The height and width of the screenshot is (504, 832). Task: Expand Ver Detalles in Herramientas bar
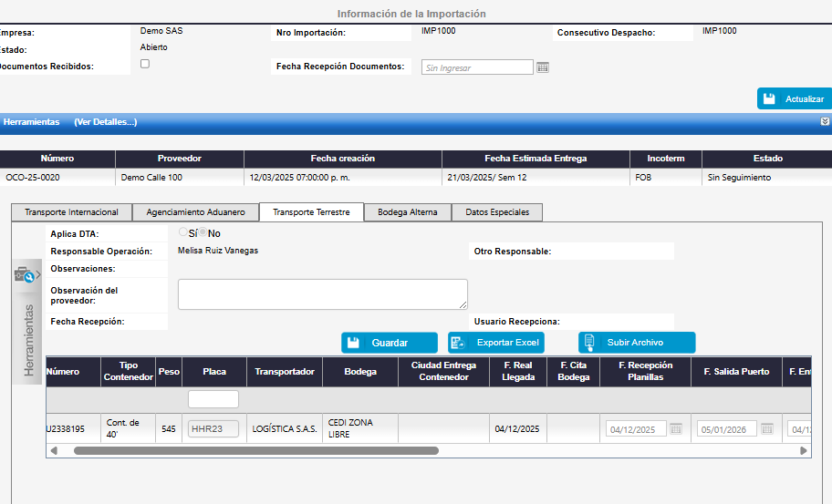[x=106, y=121]
